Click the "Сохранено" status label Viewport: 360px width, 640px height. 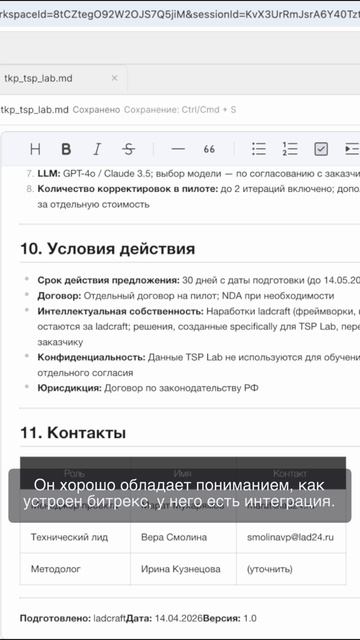(96, 110)
